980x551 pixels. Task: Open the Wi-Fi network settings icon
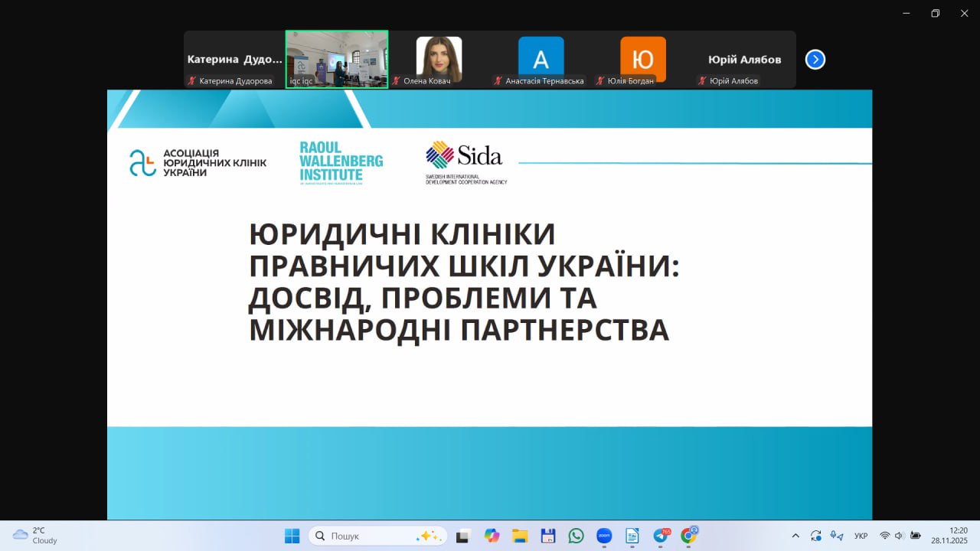(884, 536)
